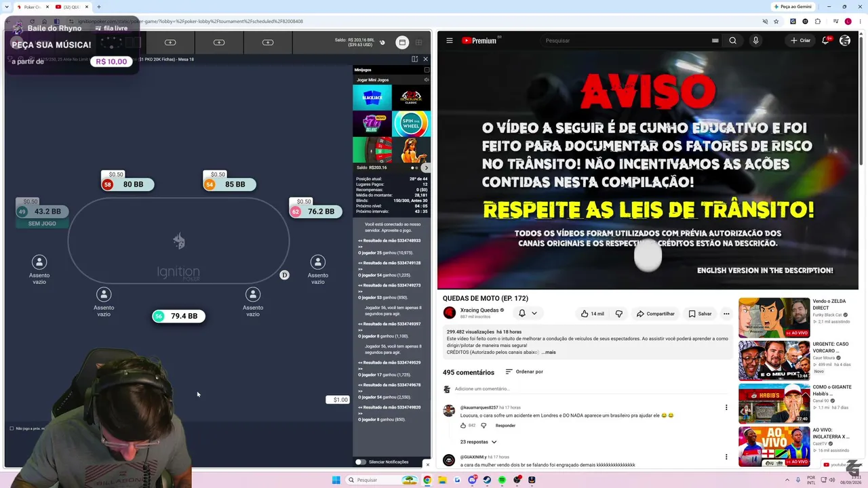868x488 pixels.
Task: Open the YouTube account avatar menu
Action: [845, 41]
